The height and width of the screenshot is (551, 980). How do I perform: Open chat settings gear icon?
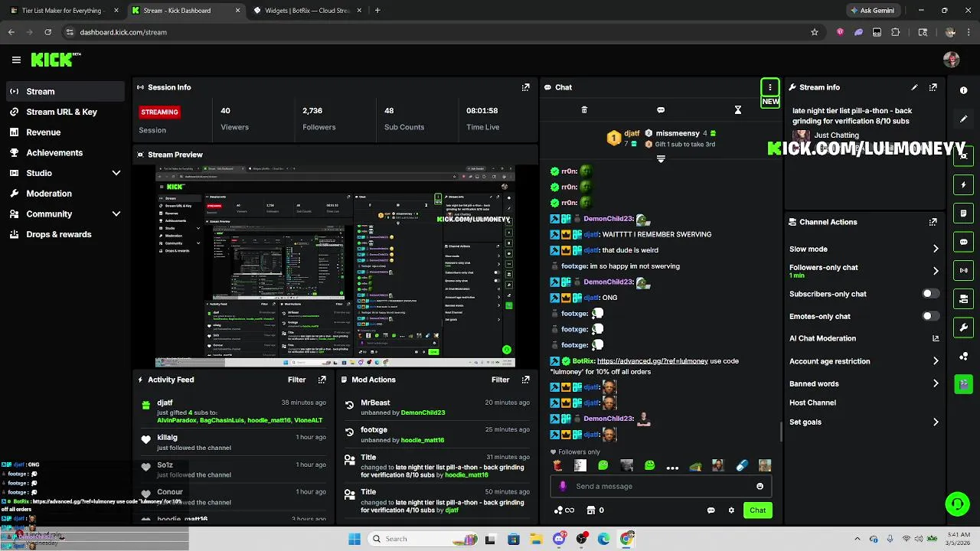click(731, 510)
